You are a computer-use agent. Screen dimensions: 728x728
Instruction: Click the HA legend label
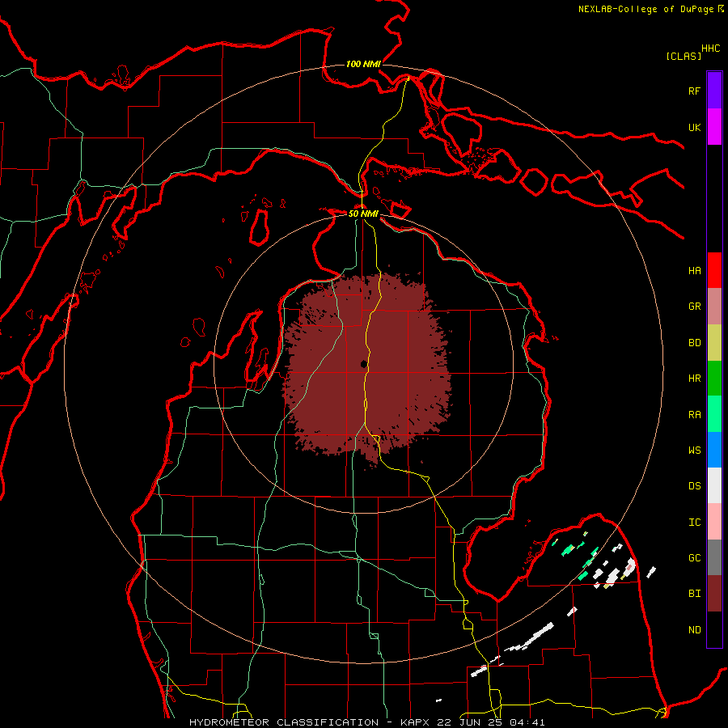(x=694, y=271)
